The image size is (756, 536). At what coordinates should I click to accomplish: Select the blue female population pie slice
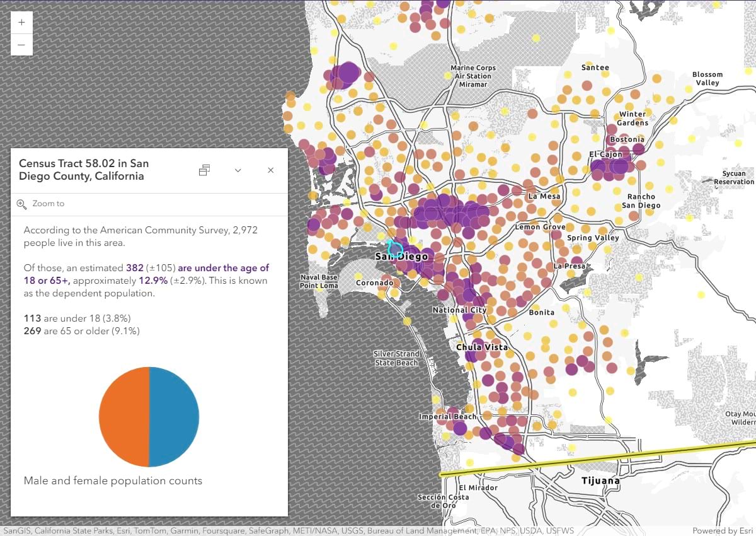pyautogui.click(x=175, y=416)
